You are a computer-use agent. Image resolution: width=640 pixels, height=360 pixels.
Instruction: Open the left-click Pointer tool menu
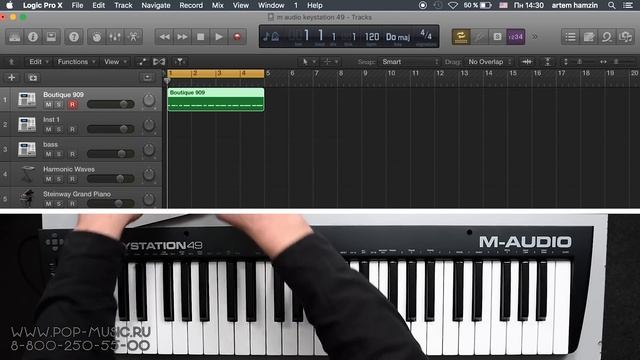tap(308, 62)
